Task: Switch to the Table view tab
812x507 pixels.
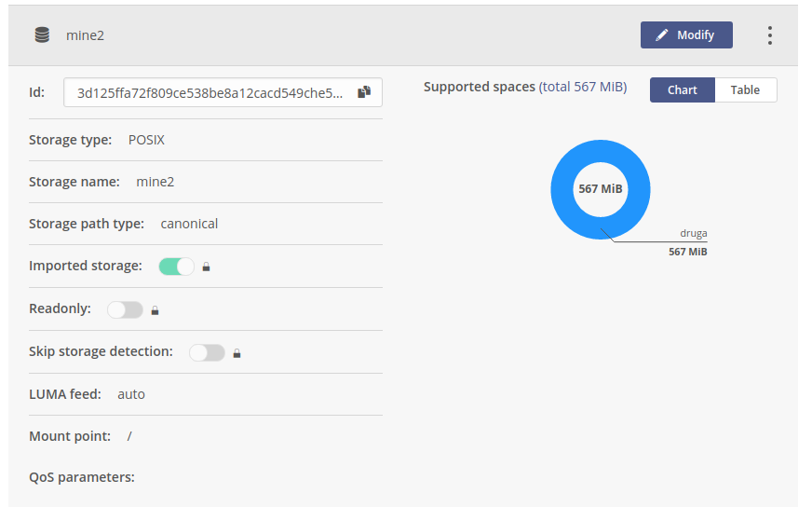Action: click(745, 90)
